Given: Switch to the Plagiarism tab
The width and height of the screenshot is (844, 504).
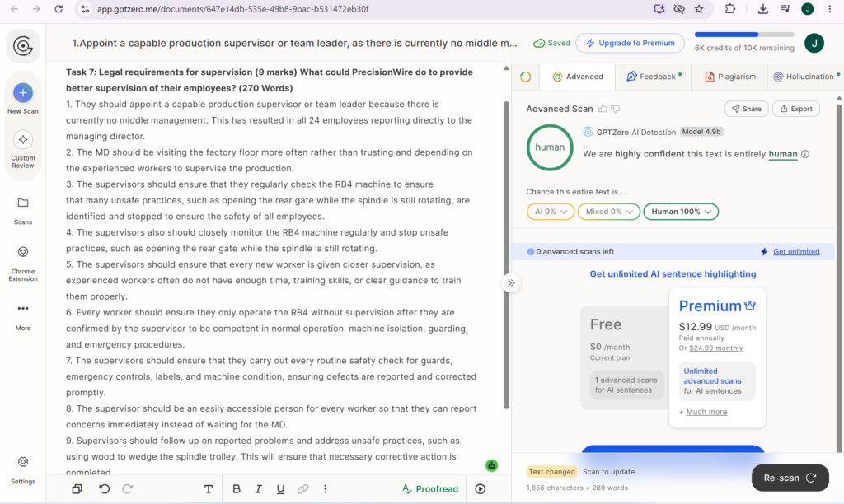Looking at the screenshot, I should [730, 77].
